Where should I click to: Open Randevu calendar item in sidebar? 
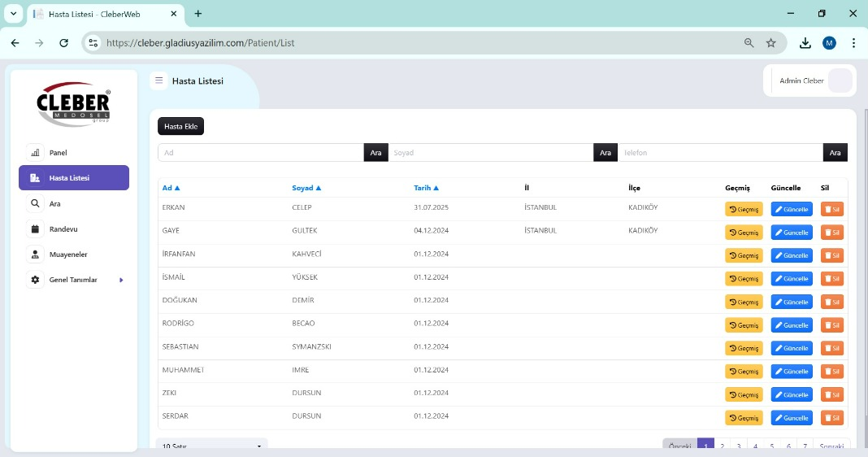[35, 229]
